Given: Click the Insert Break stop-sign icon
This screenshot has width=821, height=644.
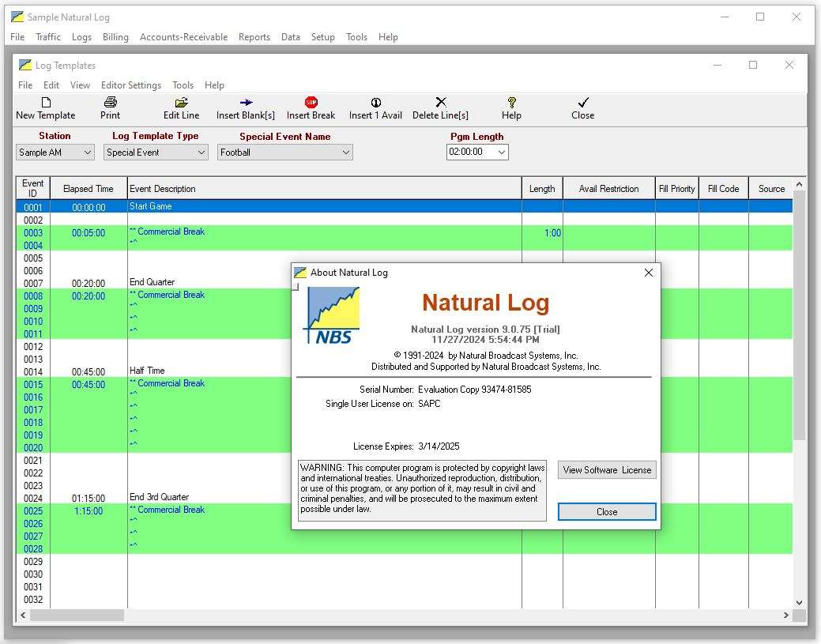Looking at the screenshot, I should (x=311, y=103).
